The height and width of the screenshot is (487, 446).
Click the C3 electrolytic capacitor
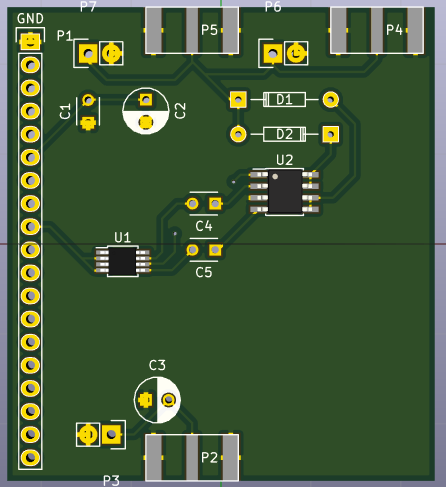(157, 400)
